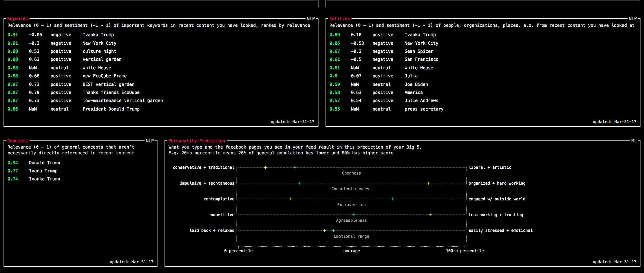Select the Donald Trump concept row

(x=44, y=163)
